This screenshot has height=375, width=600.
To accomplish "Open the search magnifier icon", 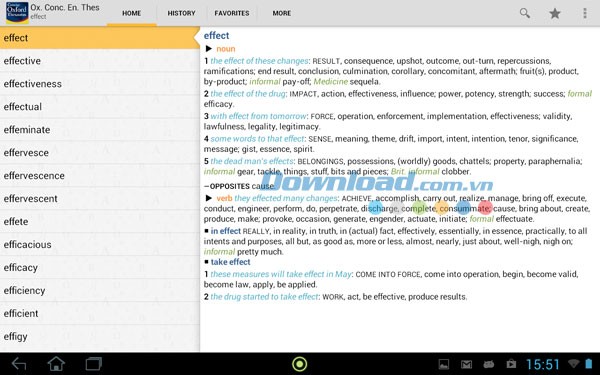I will 525,13.
